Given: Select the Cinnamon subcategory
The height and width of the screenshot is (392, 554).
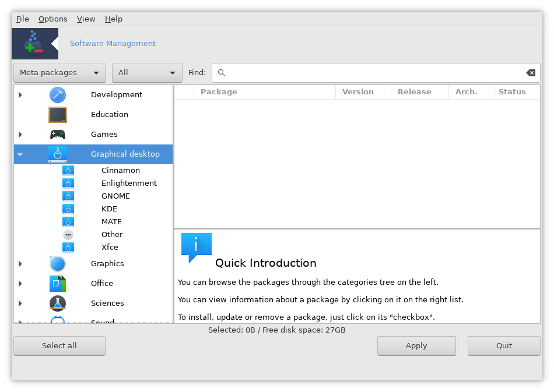Looking at the screenshot, I should pos(121,171).
